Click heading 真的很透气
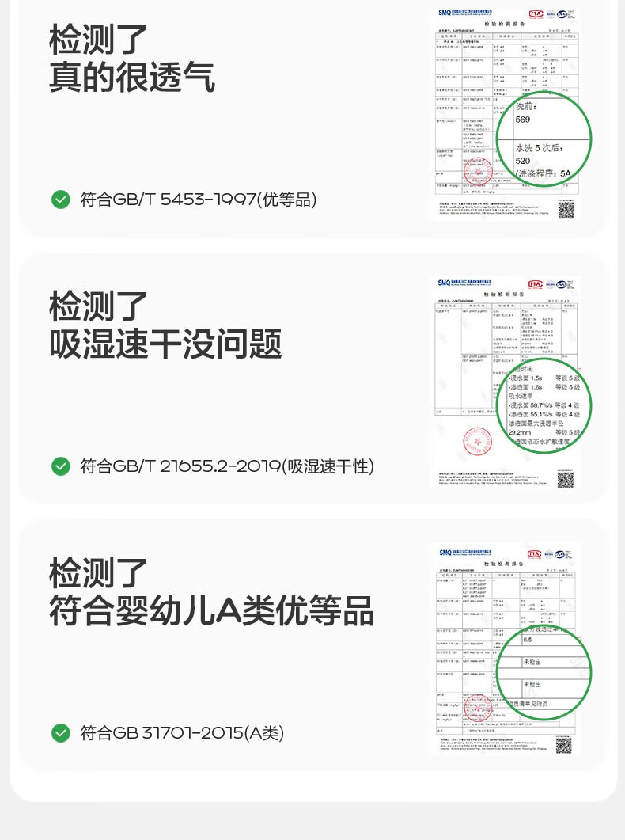 click(x=132, y=77)
